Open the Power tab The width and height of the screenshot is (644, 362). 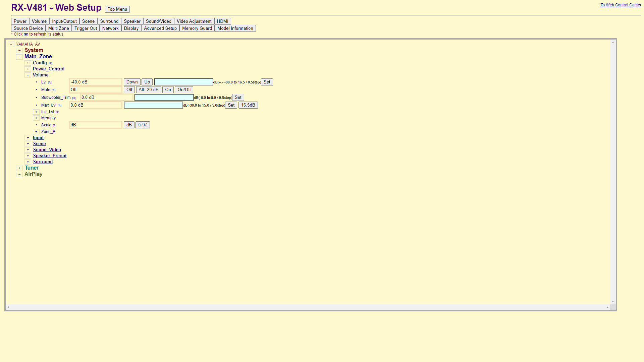click(x=20, y=21)
